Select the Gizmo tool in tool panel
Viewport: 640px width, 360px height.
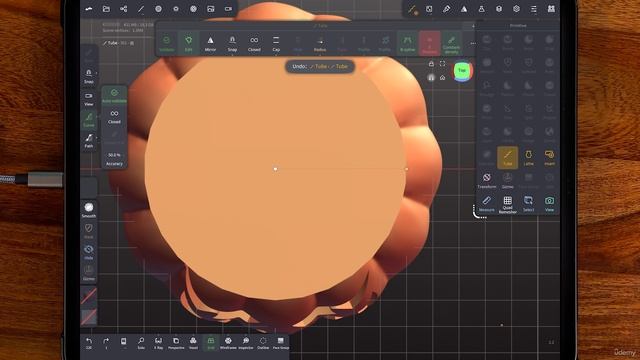(507, 180)
